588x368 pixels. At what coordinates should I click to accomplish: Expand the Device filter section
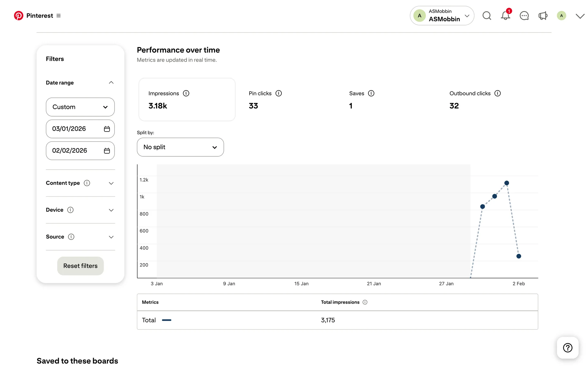(x=111, y=210)
